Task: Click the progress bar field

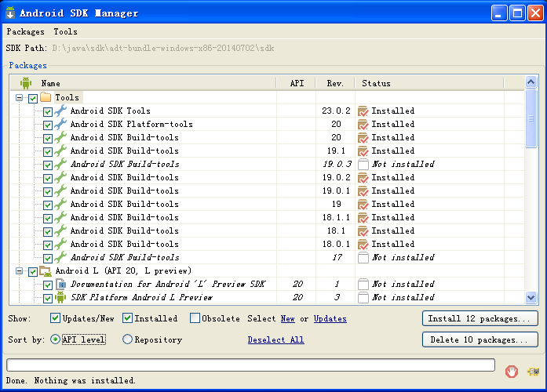Action: (250, 365)
